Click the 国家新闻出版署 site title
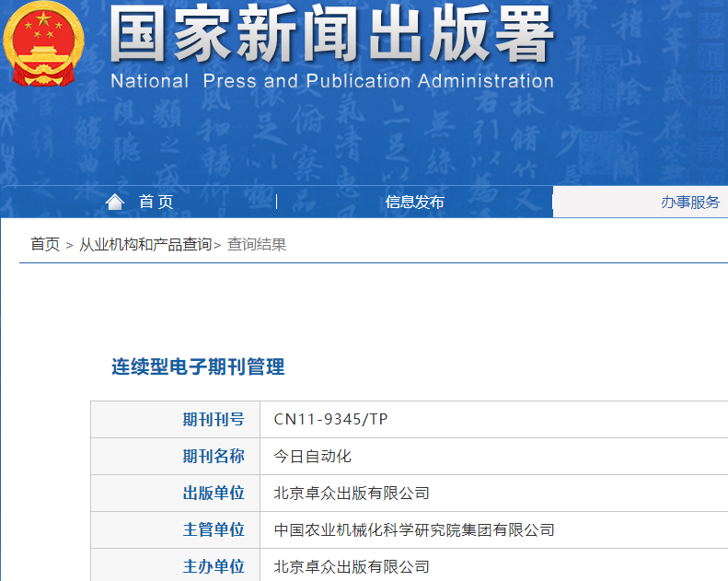 pyautogui.click(x=331, y=33)
